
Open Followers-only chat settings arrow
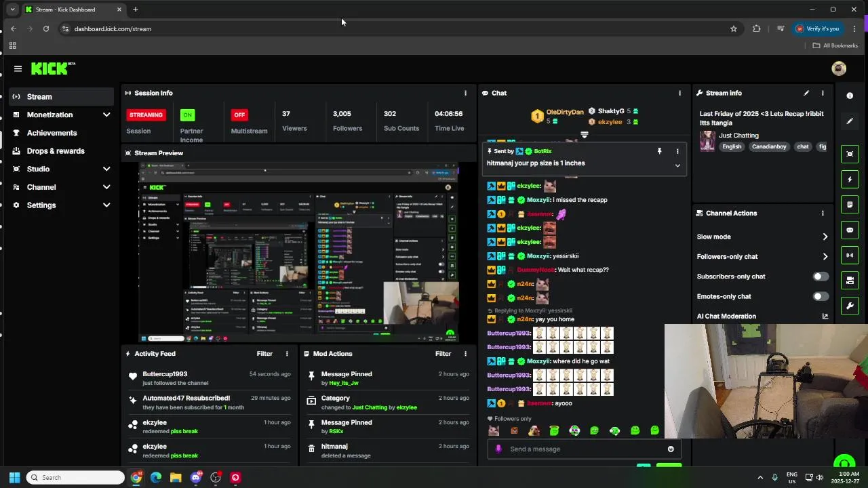825,257
